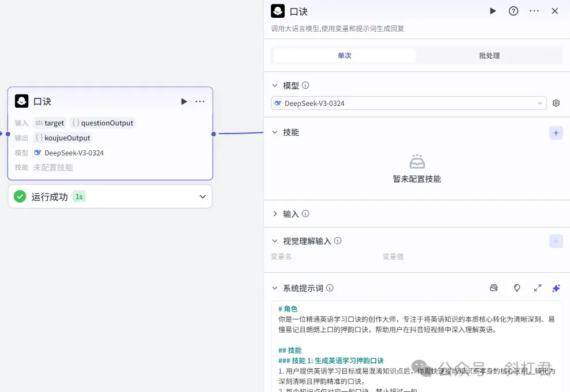Screen dimensions: 570x392
Task: Click the 变量值 column header
Action: (x=393, y=257)
